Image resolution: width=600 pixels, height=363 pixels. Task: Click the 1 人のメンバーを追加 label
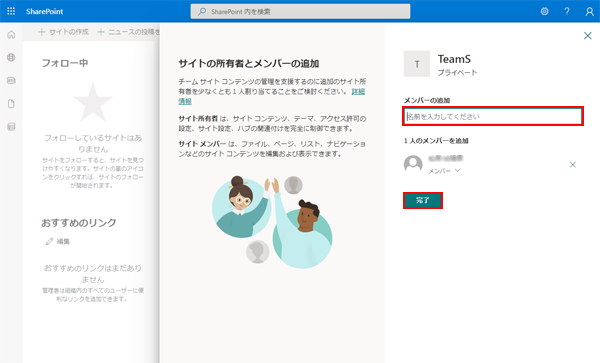click(436, 141)
